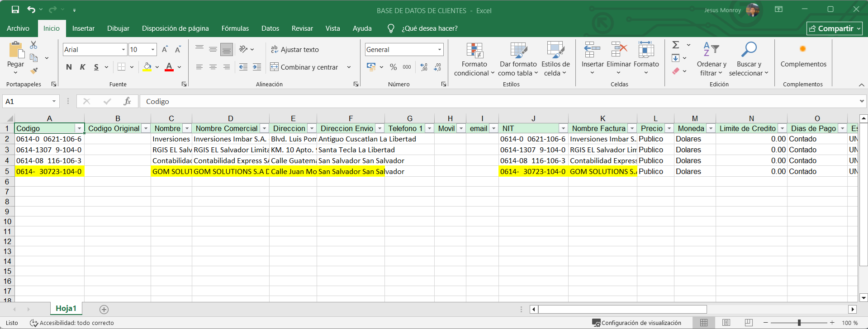Screen dimensions: 868x329
Task: Decrease indent icon in Alineación
Action: tap(243, 67)
